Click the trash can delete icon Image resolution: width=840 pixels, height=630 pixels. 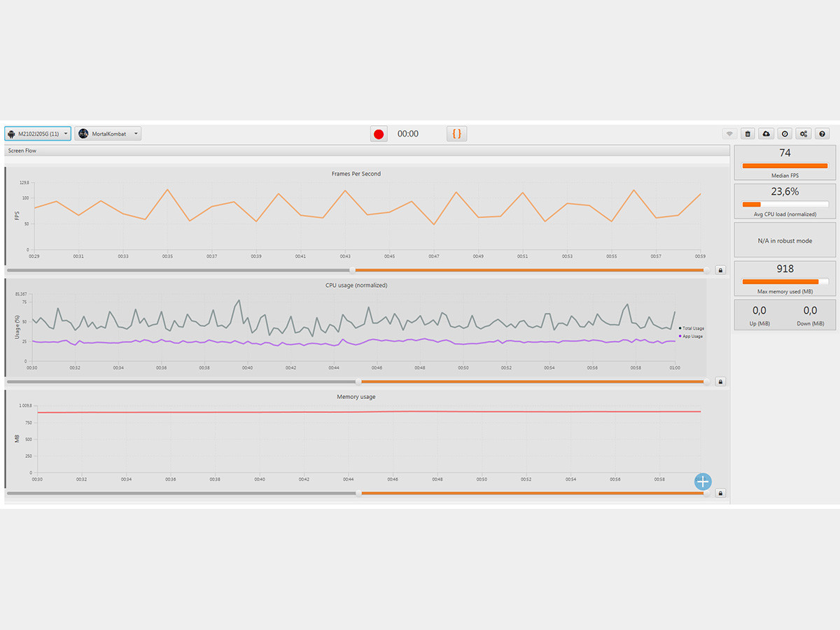coord(748,134)
